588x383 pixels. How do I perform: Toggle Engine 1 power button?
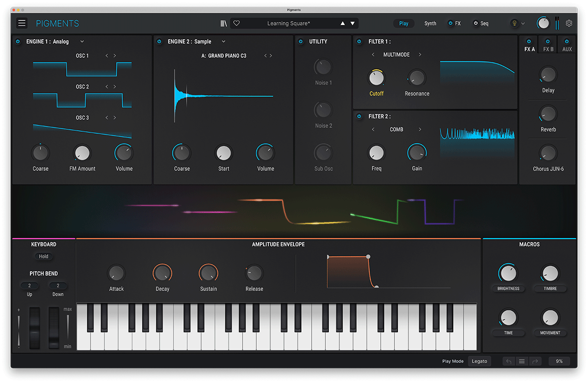point(18,42)
